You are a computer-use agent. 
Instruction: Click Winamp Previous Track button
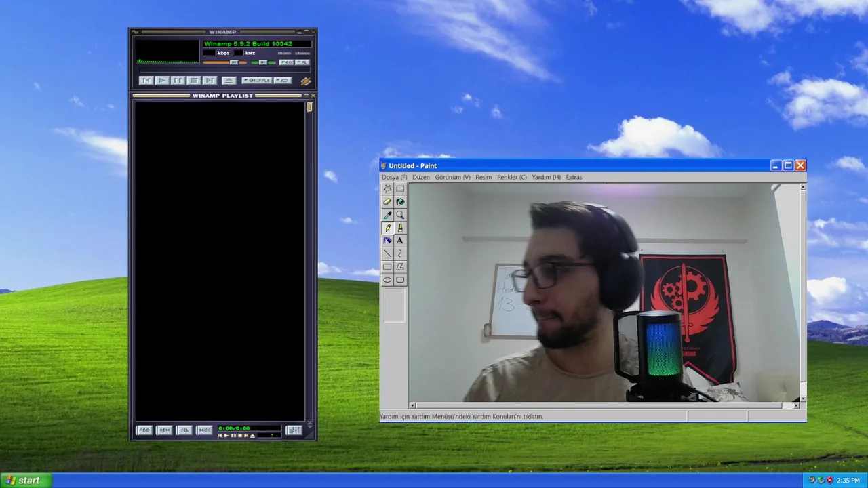146,81
